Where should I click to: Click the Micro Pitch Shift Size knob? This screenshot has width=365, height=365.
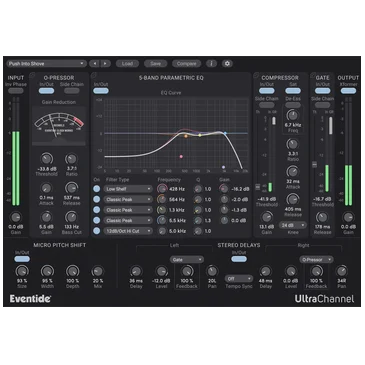(22, 271)
